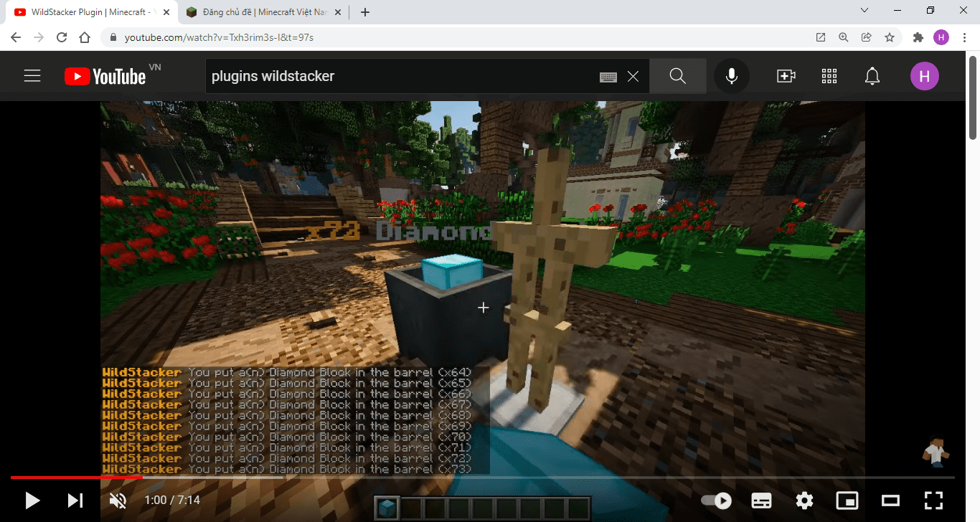View site information via the lock icon

[x=113, y=37]
